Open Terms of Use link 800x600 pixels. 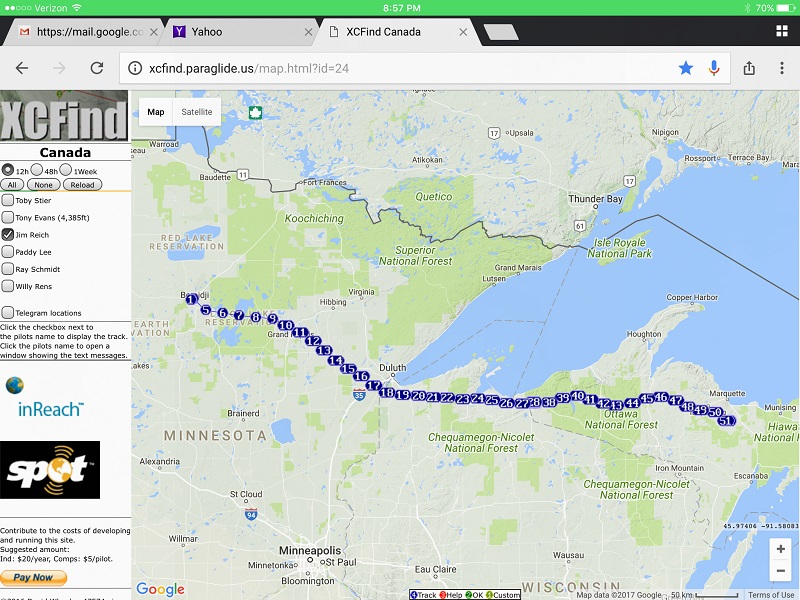(771, 595)
